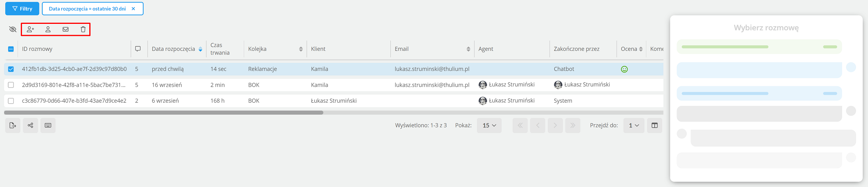The image size is (868, 187).
Task: Toggle the select-all checkbox in table header
Action: tap(11, 49)
